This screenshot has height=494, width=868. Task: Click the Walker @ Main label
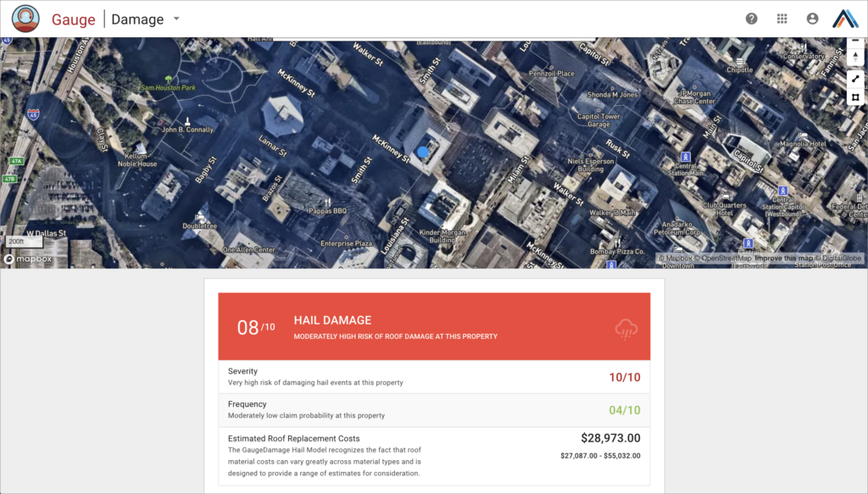(612, 213)
